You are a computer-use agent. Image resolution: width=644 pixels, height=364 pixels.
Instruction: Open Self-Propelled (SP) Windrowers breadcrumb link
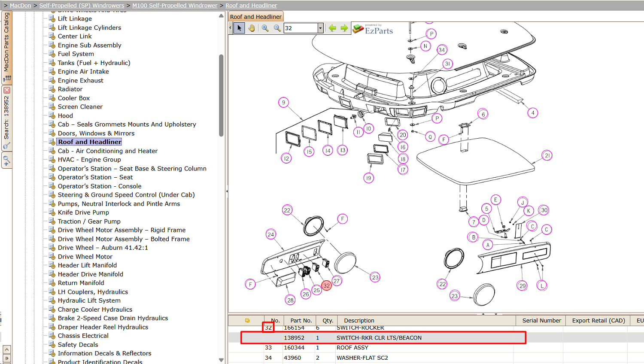(x=82, y=6)
